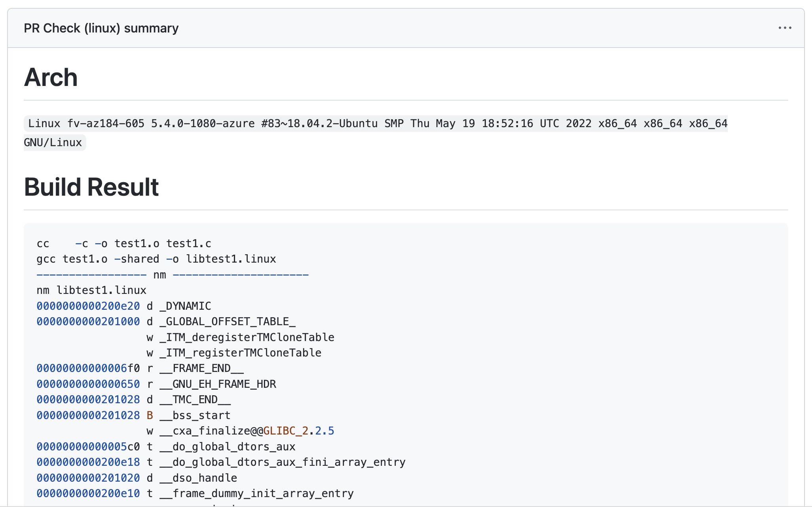Click the nm libtest1.linux command line

click(91, 290)
